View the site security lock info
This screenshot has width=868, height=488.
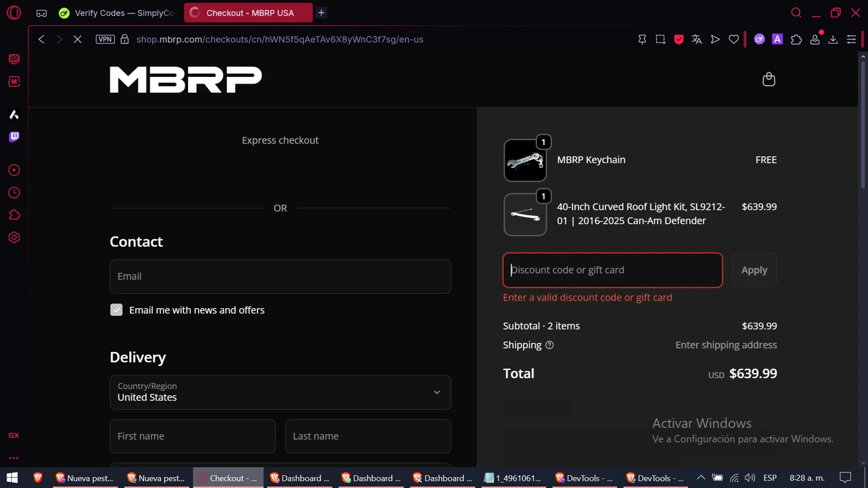pos(124,39)
